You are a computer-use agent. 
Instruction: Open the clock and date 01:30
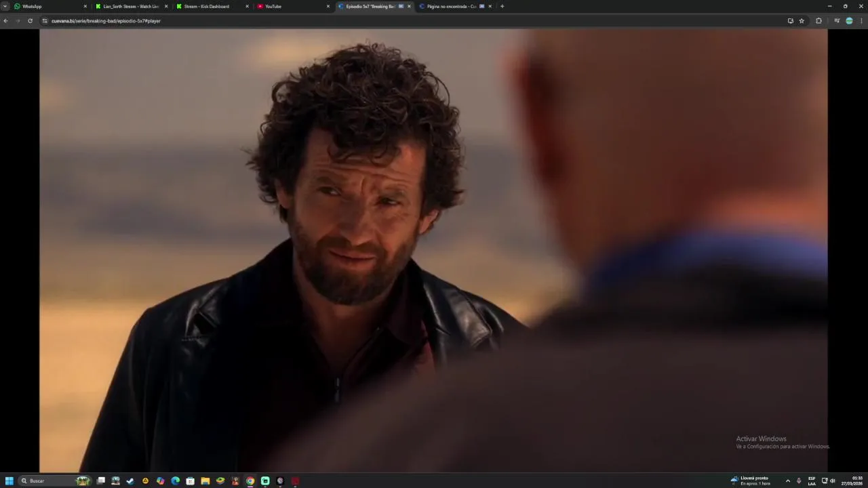pos(852,481)
